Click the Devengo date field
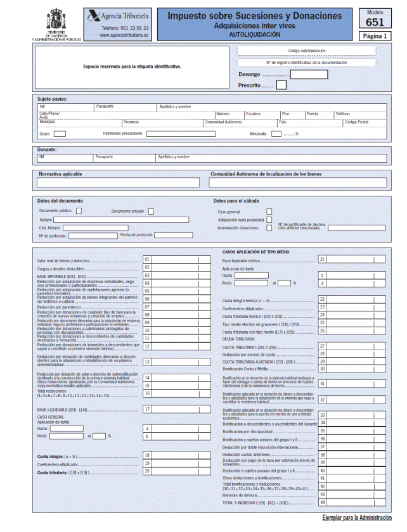 tap(309, 74)
